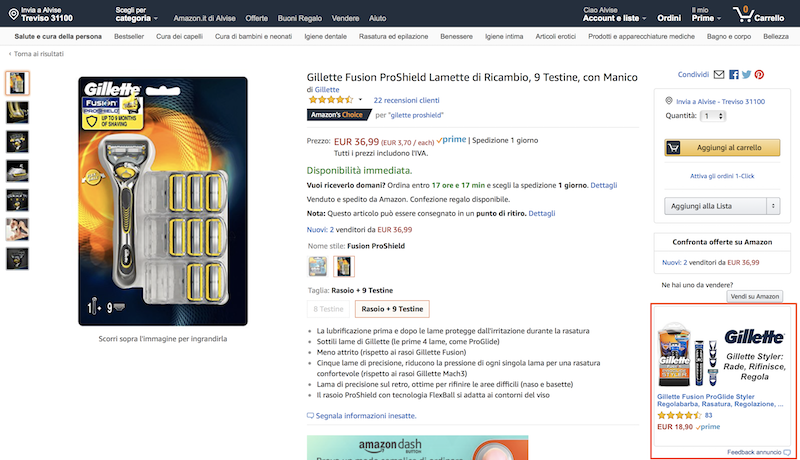This screenshot has width=800, height=460.
Task: Click Aggiungi al carrello button
Action: pos(722,147)
